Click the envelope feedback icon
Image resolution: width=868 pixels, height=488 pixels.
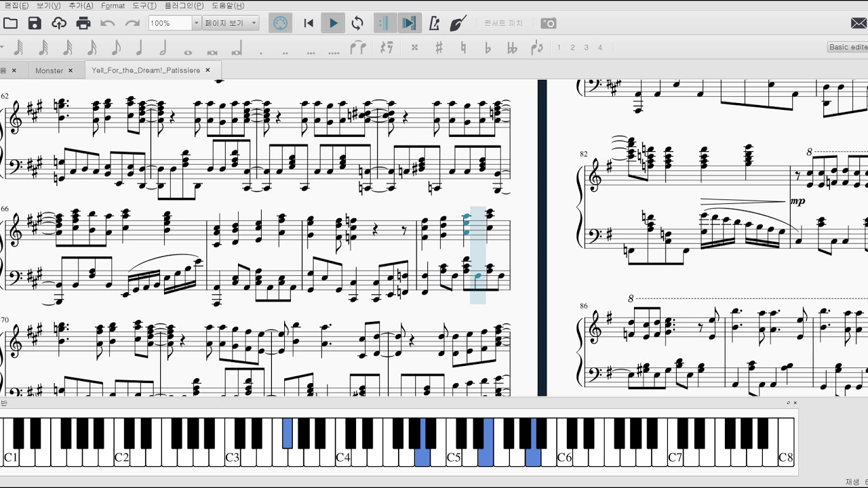click(x=859, y=23)
